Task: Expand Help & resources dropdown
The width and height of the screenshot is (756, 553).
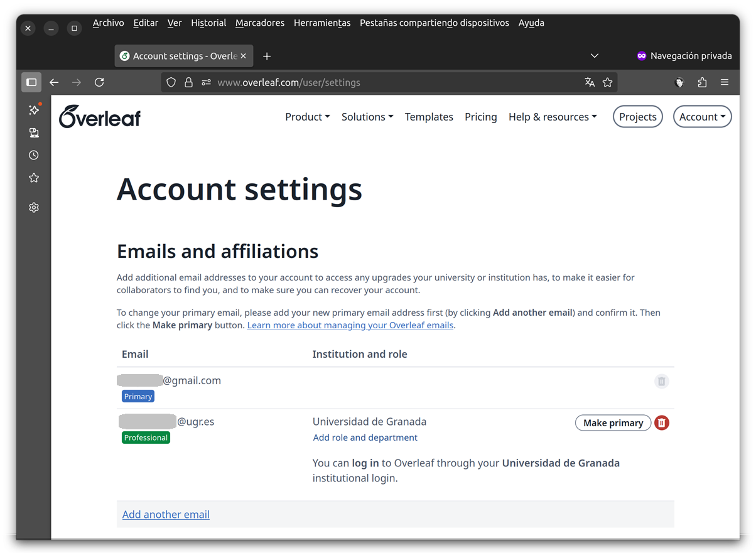Action: click(553, 117)
